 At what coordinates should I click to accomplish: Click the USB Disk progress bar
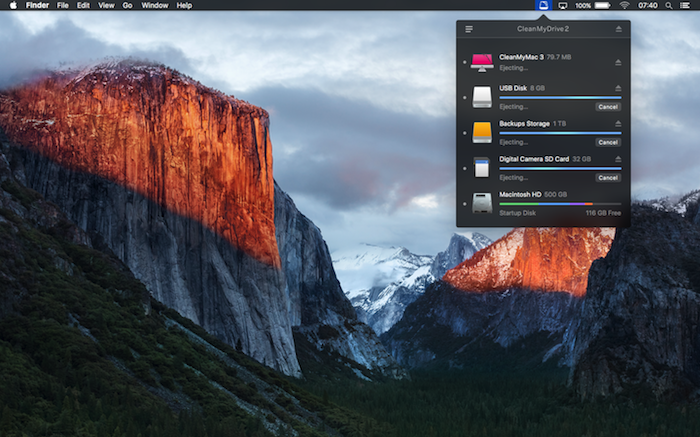tap(560, 97)
